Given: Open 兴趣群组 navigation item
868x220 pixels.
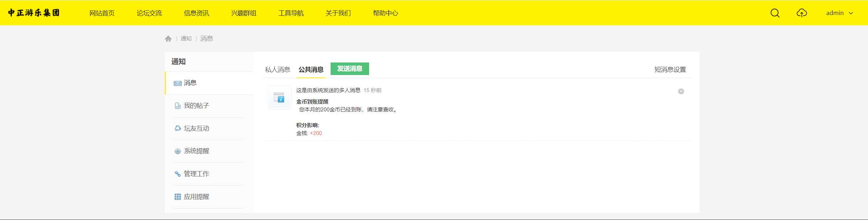Looking at the screenshot, I should 244,13.
